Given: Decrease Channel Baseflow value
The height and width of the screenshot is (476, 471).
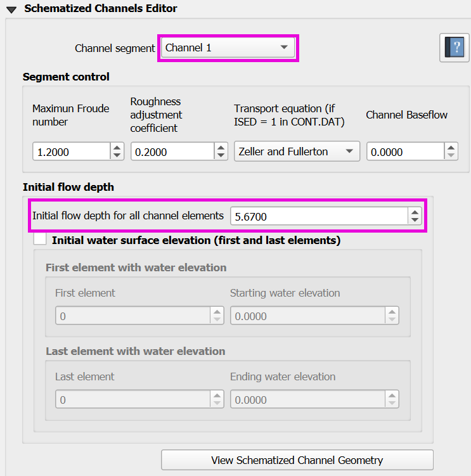Looking at the screenshot, I should point(450,155).
